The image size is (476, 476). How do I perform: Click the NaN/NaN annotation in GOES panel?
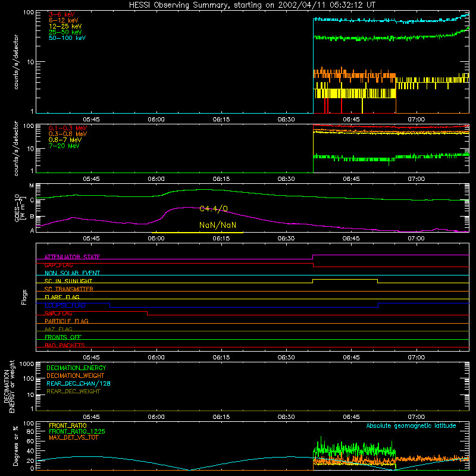tap(218, 225)
